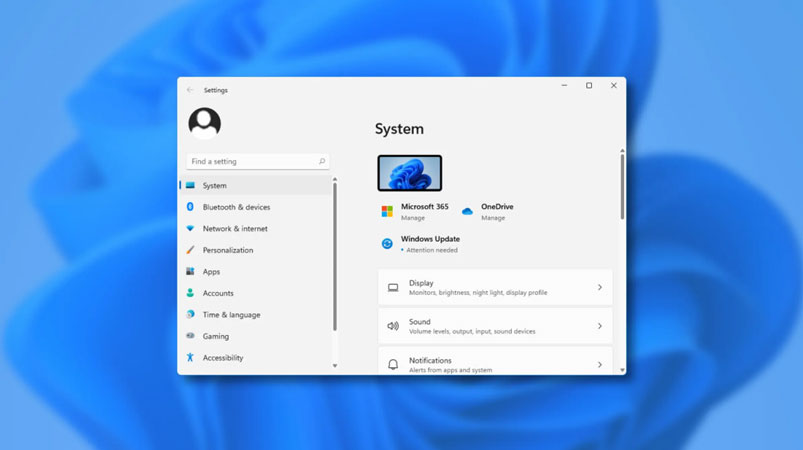
Task: Click the Bluetooth icon in sidebar
Action: click(x=190, y=207)
